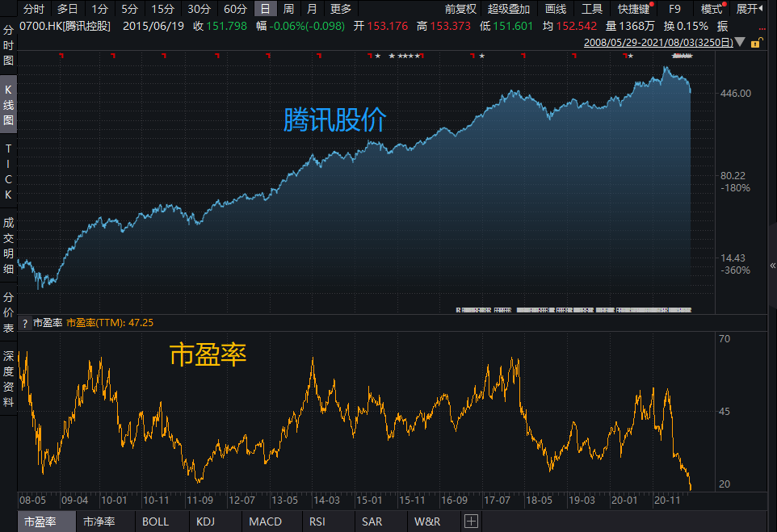
Task: Open the 工具 tools menu
Action: [x=592, y=9]
